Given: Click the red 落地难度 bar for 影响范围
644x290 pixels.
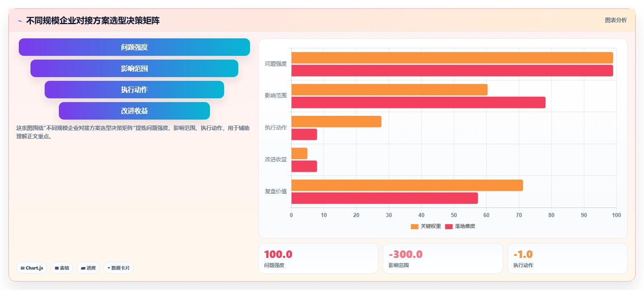Looking at the screenshot, I should 418,102.
